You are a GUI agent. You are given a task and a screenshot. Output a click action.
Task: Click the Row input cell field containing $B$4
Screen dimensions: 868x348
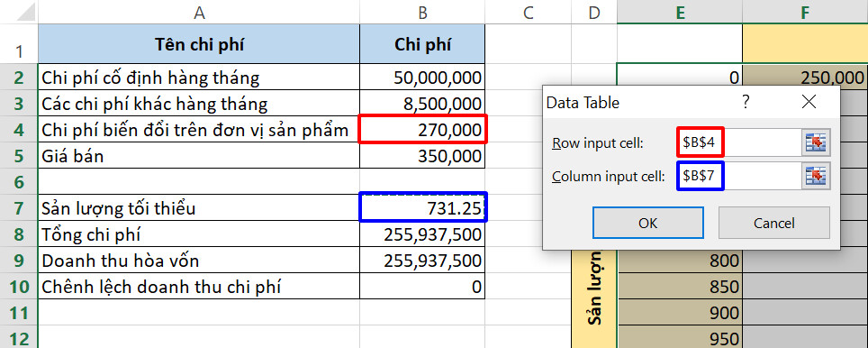(x=738, y=143)
